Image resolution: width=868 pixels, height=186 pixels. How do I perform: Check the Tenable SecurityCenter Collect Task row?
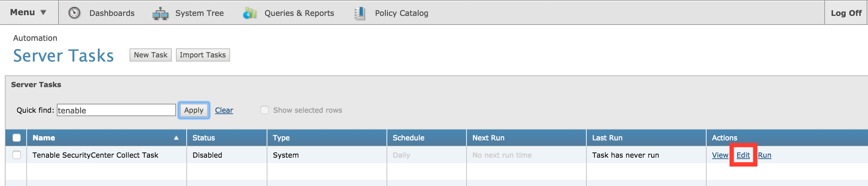(17, 155)
